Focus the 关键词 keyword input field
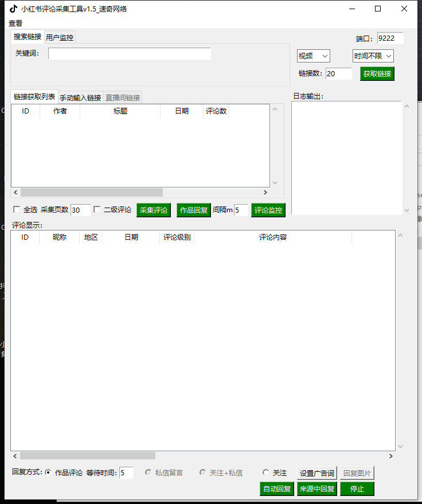Image resolution: width=422 pixels, height=504 pixels. point(130,54)
